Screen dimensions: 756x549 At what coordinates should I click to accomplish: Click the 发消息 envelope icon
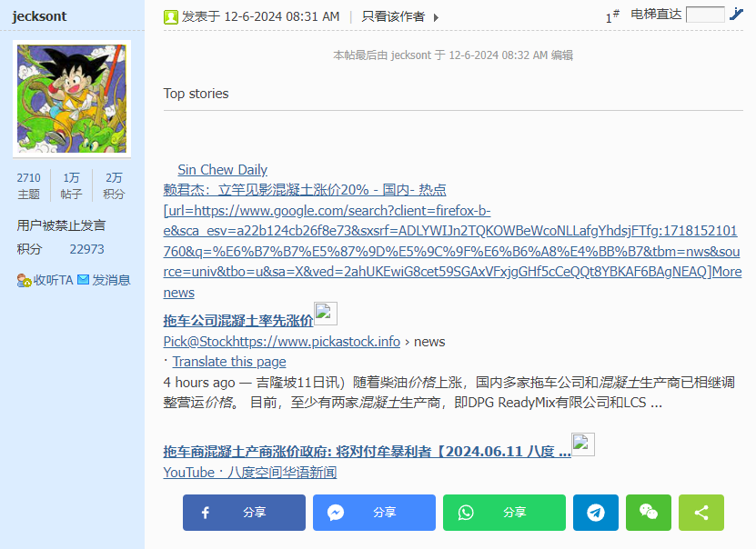tap(84, 280)
